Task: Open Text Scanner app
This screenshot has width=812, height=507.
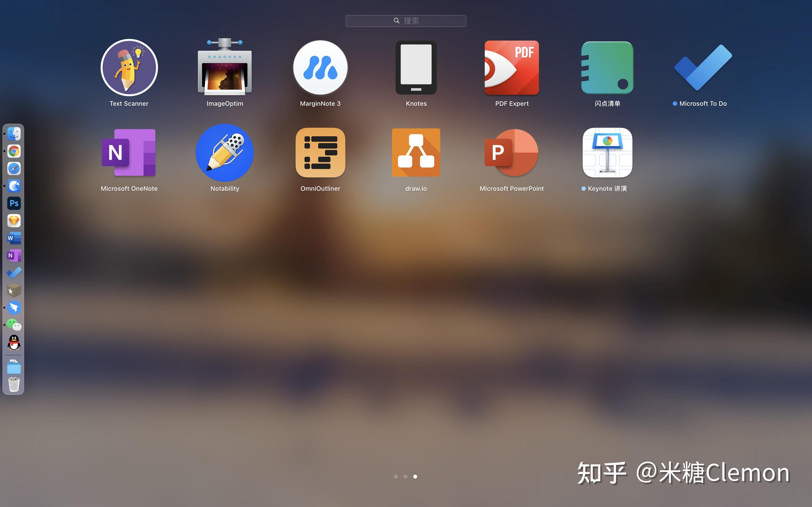Action: pos(128,67)
